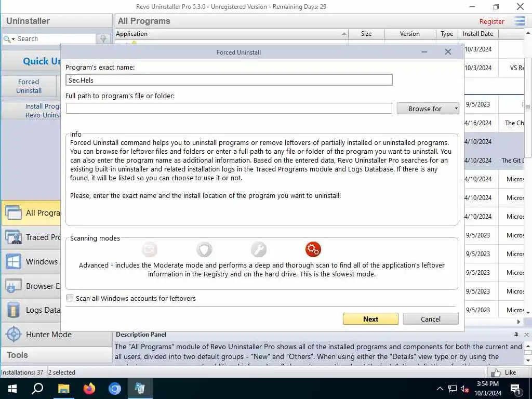Open the Windows Apps sidebar module
532x399 pixels.
31,262
